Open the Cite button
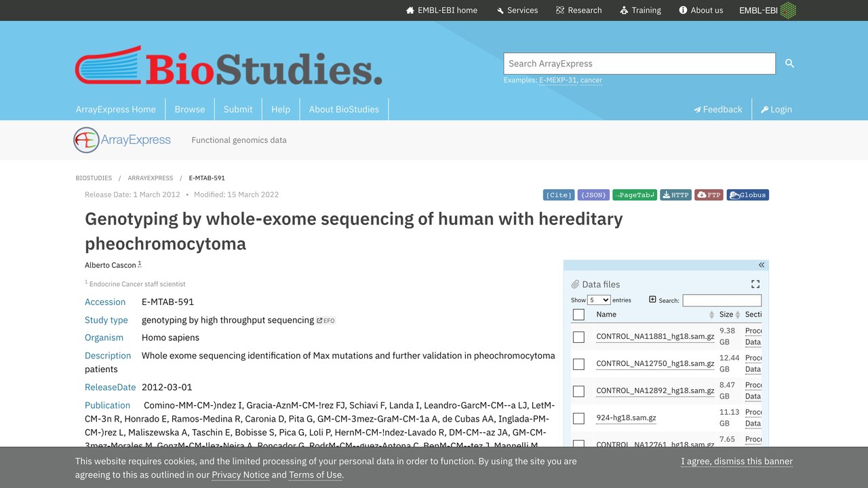The width and height of the screenshot is (868, 488). pos(559,195)
